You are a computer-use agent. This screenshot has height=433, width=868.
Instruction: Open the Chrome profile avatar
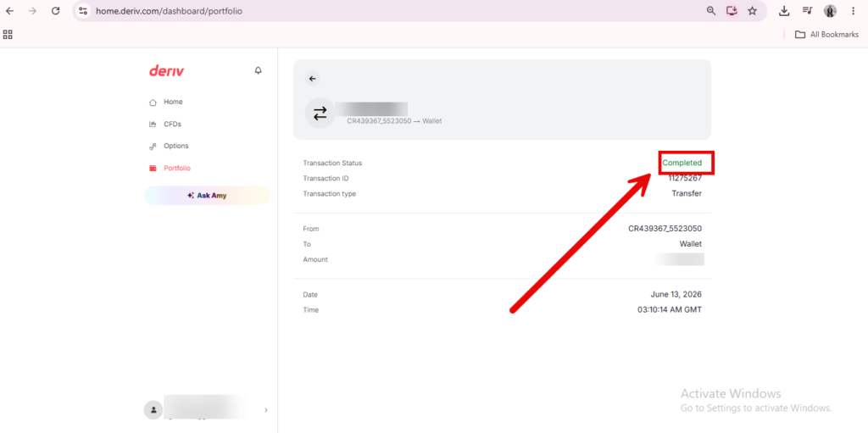pos(830,10)
